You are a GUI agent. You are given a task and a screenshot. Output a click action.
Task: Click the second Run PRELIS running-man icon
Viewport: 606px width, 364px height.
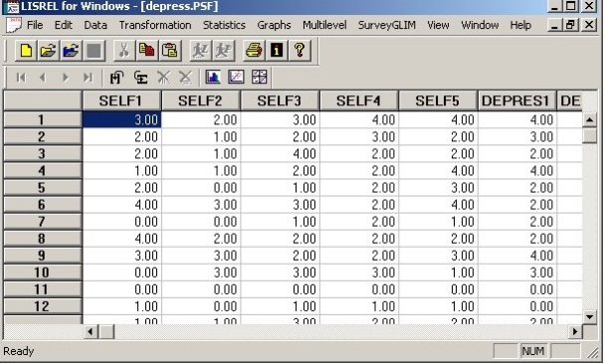223,51
